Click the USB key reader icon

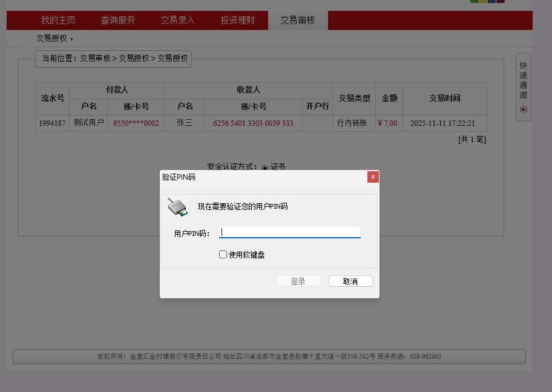point(177,207)
